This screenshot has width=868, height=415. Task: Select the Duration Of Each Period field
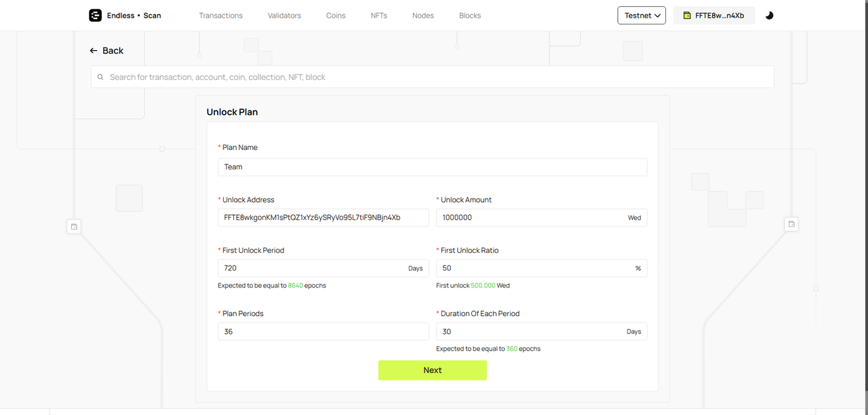tap(529, 332)
